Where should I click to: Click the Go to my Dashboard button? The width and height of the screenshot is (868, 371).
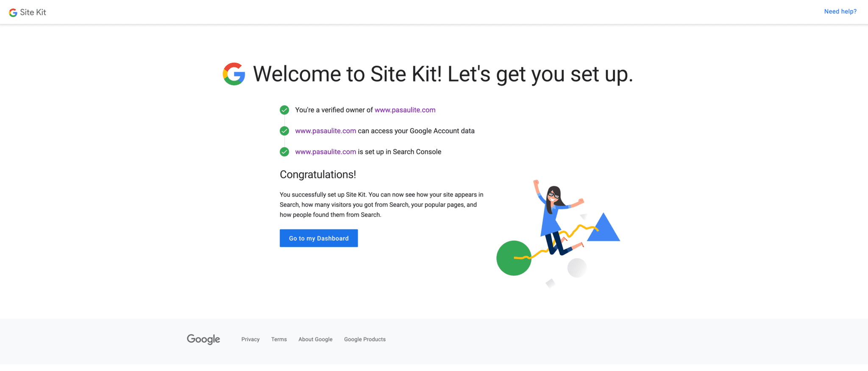coord(318,238)
